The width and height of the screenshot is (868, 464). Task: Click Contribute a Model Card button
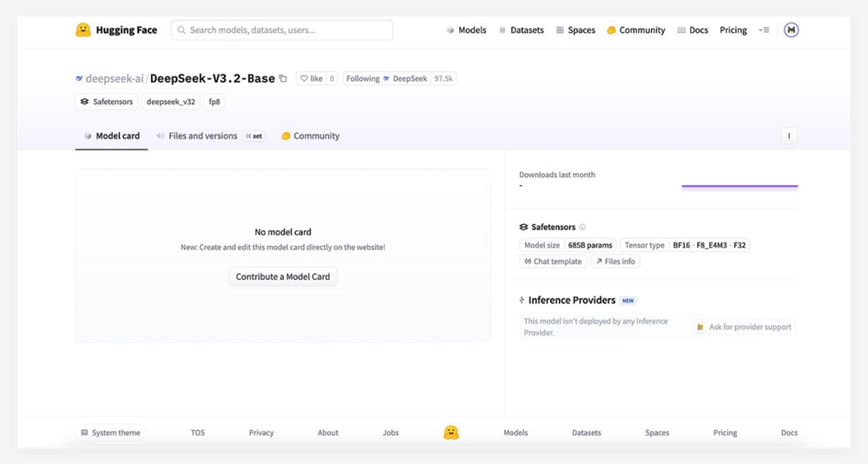283,276
